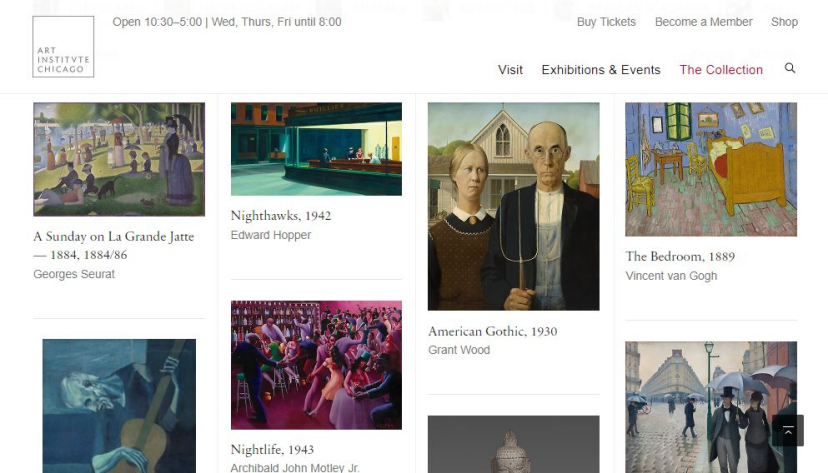Click the Art Institute Chicago logo

coord(63,47)
